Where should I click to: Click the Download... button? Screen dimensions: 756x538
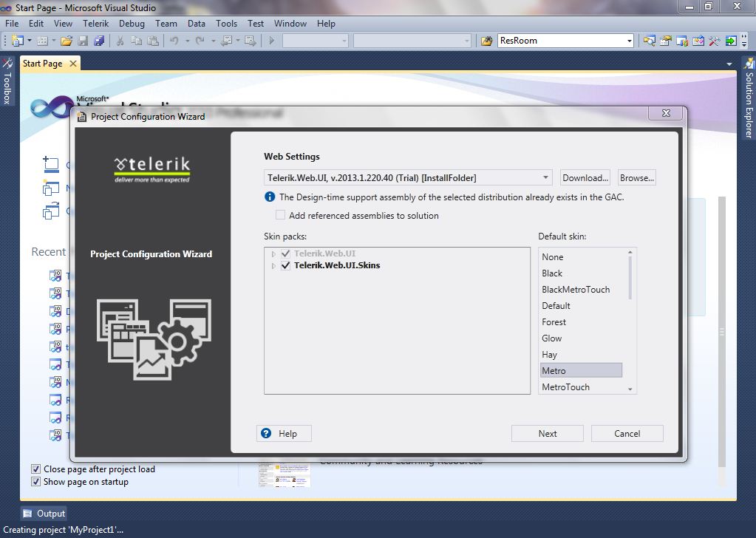click(585, 177)
